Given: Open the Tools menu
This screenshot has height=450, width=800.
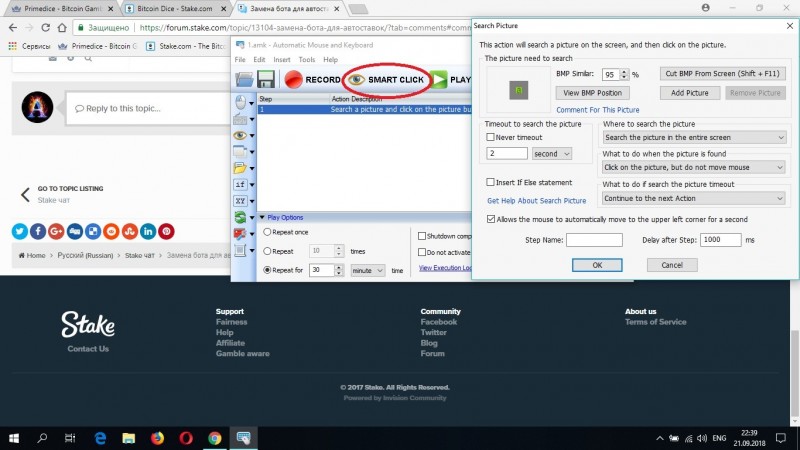Looking at the screenshot, I should tap(307, 60).
